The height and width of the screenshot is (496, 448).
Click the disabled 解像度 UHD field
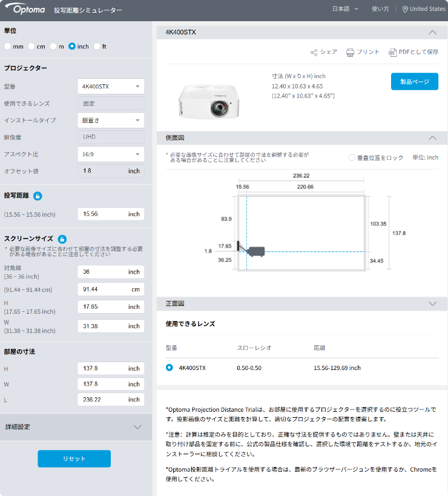coord(111,137)
